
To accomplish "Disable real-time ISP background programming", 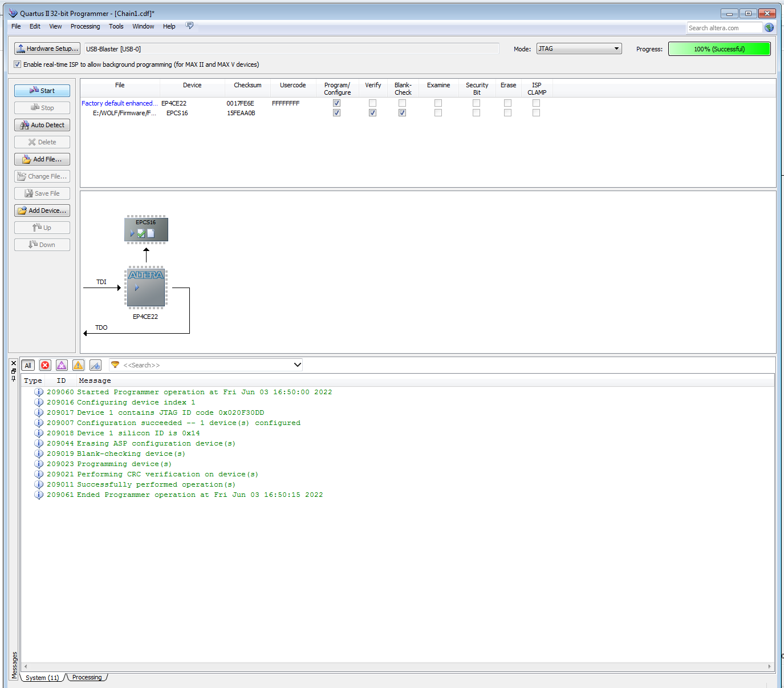I will pyautogui.click(x=17, y=64).
